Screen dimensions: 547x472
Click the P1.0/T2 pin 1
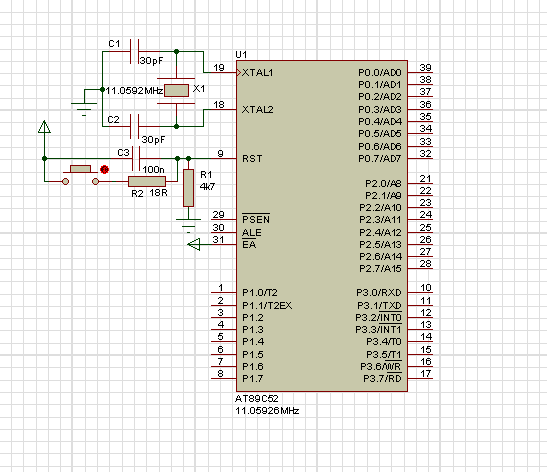(224, 292)
